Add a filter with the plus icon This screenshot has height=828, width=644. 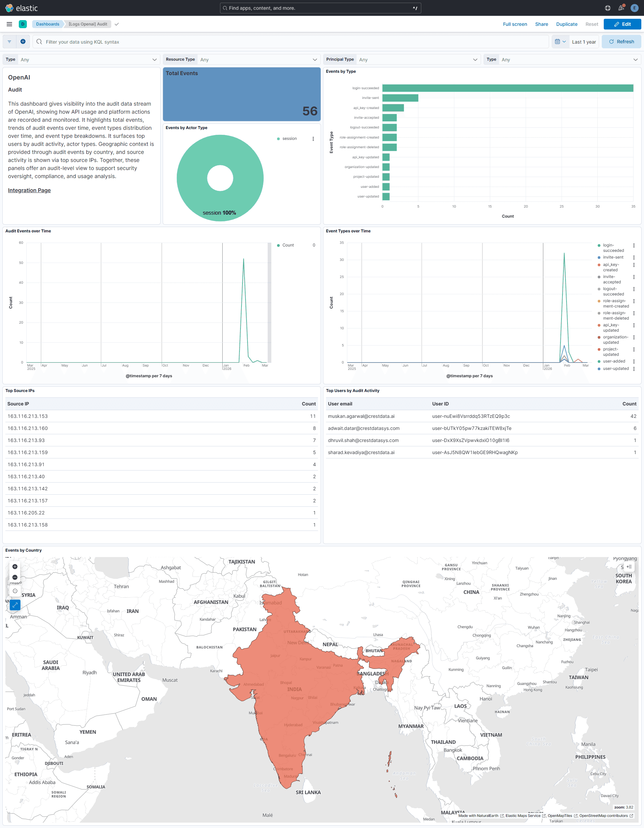click(23, 42)
